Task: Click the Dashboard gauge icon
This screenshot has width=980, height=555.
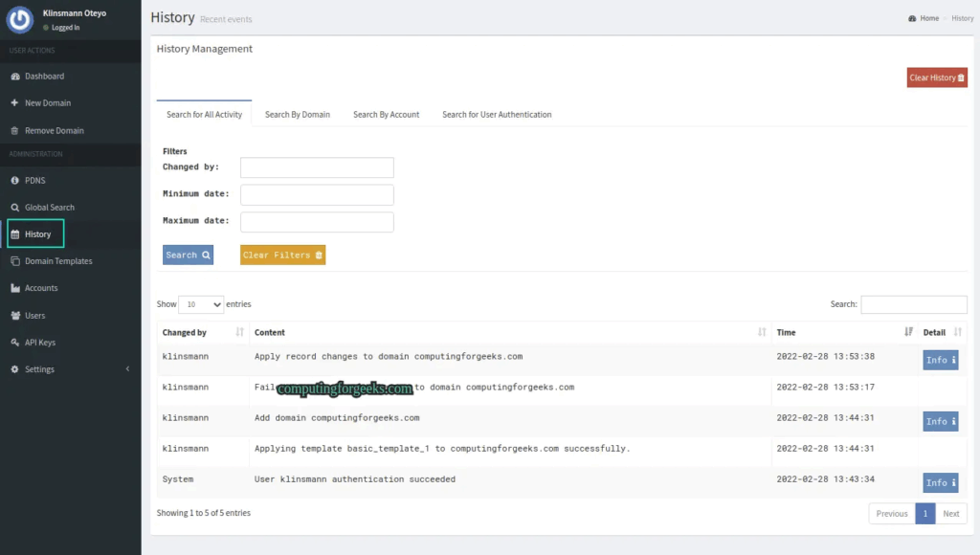Action: click(15, 77)
